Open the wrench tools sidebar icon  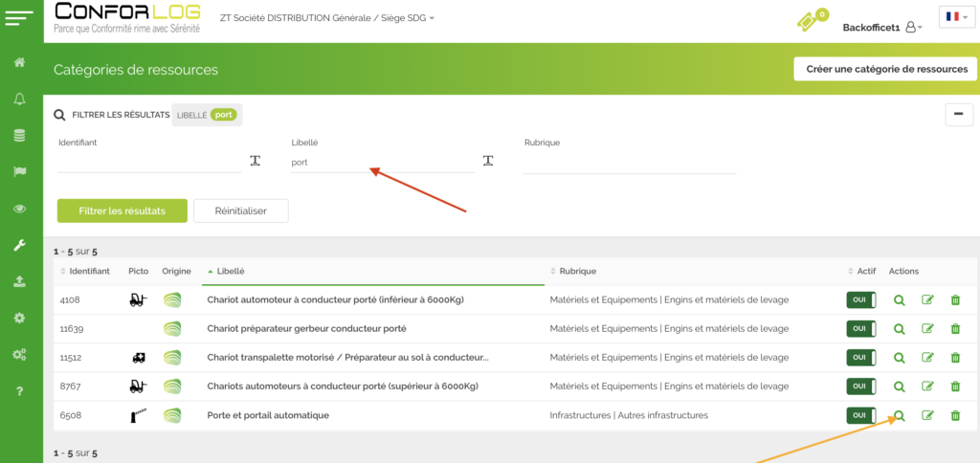[19, 245]
